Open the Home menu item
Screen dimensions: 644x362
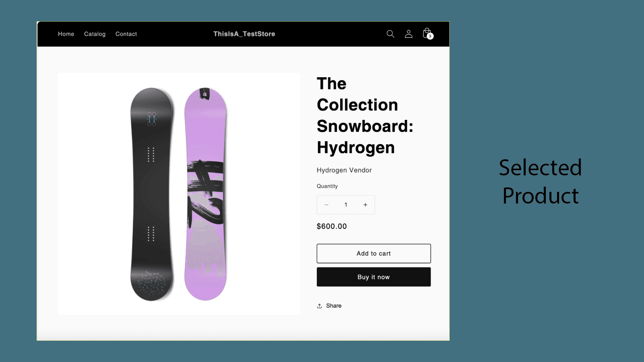click(66, 34)
